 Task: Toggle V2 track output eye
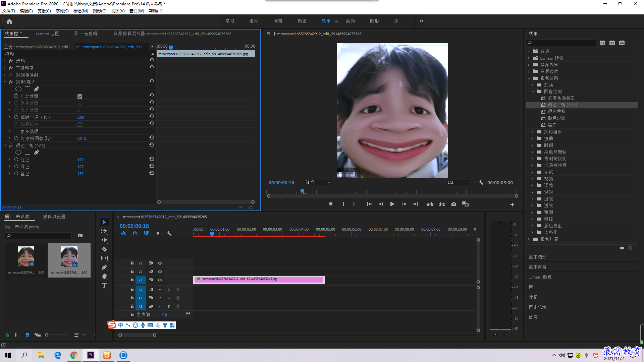160,271
